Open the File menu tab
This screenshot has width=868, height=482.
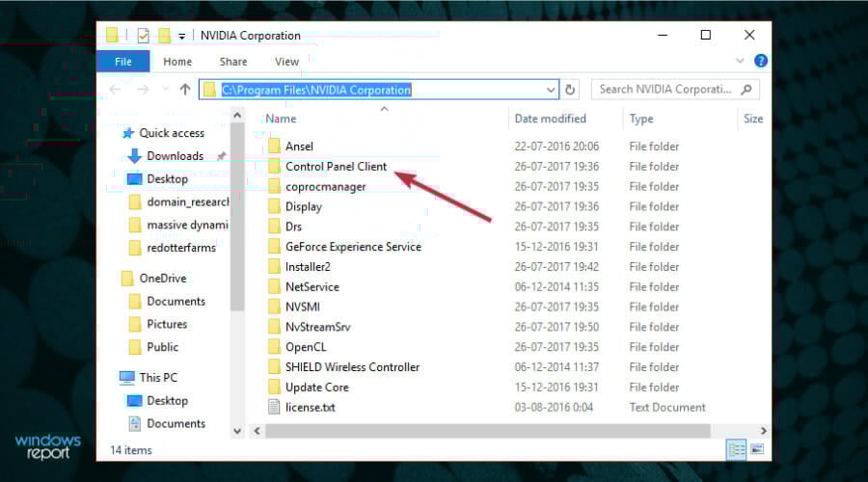[x=122, y=62]
